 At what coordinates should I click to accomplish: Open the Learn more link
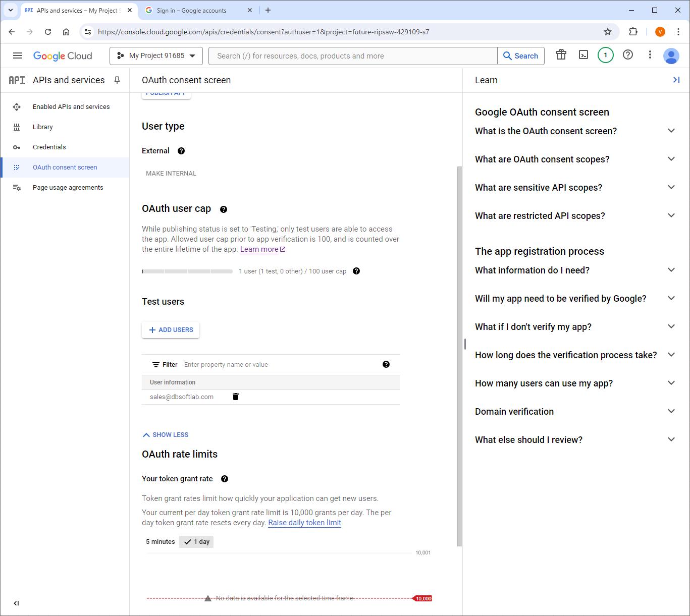262,249
